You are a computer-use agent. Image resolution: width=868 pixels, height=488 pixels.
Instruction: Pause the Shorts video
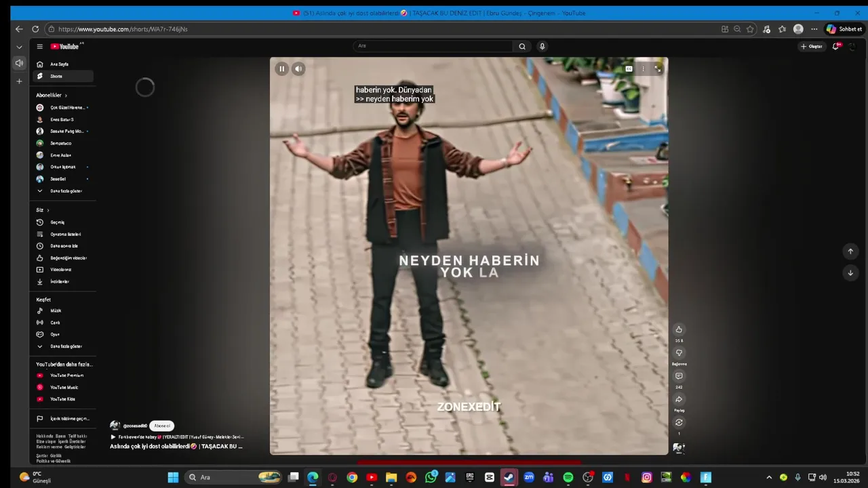tap(281, 68)
